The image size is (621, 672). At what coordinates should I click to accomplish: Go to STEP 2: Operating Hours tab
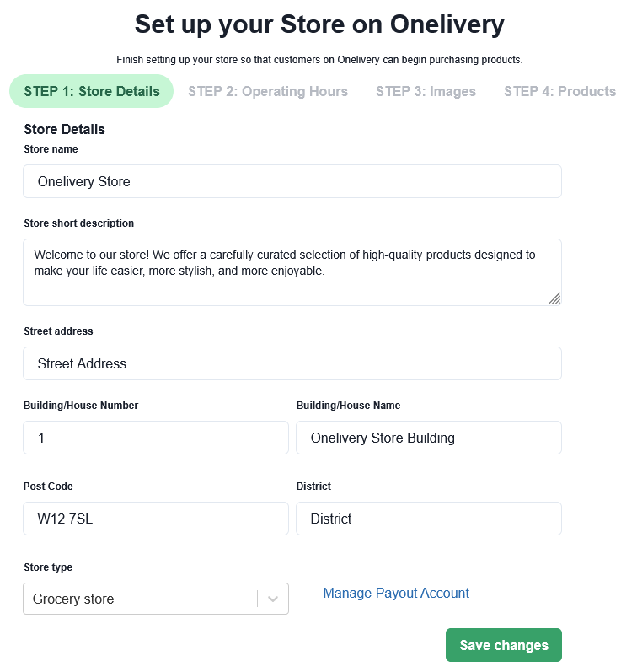point(268,91)
